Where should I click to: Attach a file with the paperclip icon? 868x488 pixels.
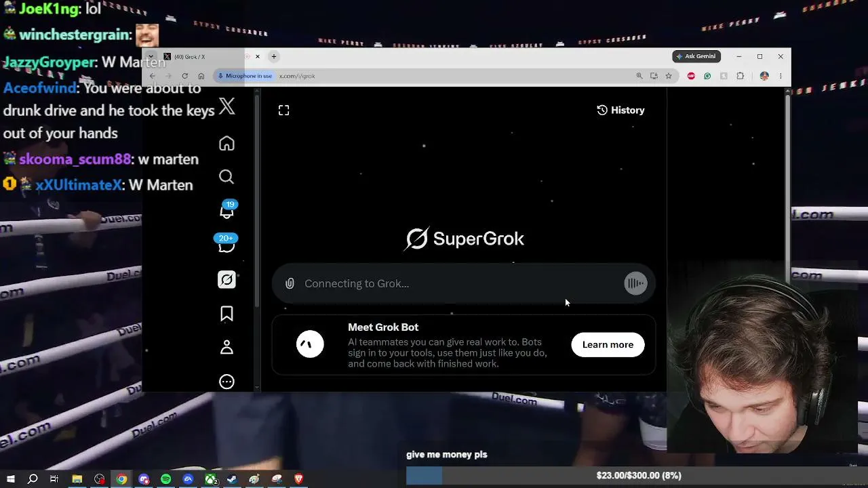[290, 283]
